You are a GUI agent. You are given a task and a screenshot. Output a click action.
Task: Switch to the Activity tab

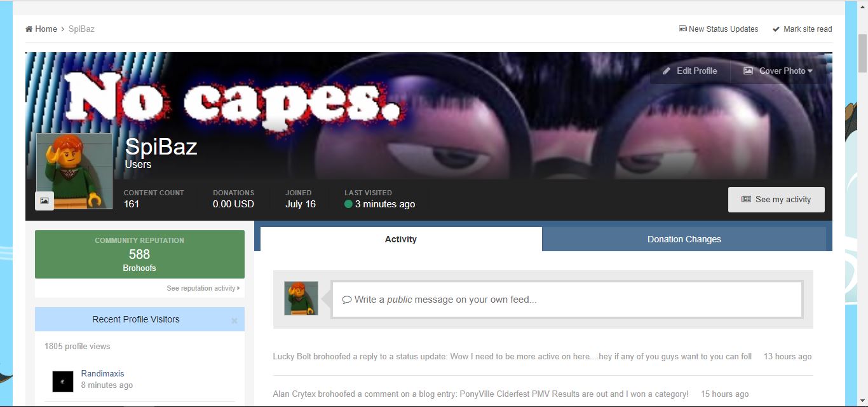tap(401, 239)
